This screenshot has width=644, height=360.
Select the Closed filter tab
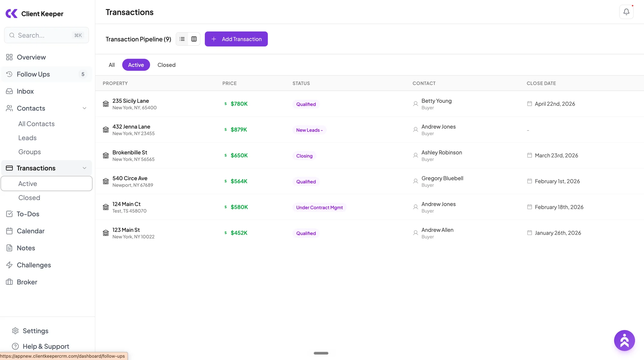click(x=166, y=65)
